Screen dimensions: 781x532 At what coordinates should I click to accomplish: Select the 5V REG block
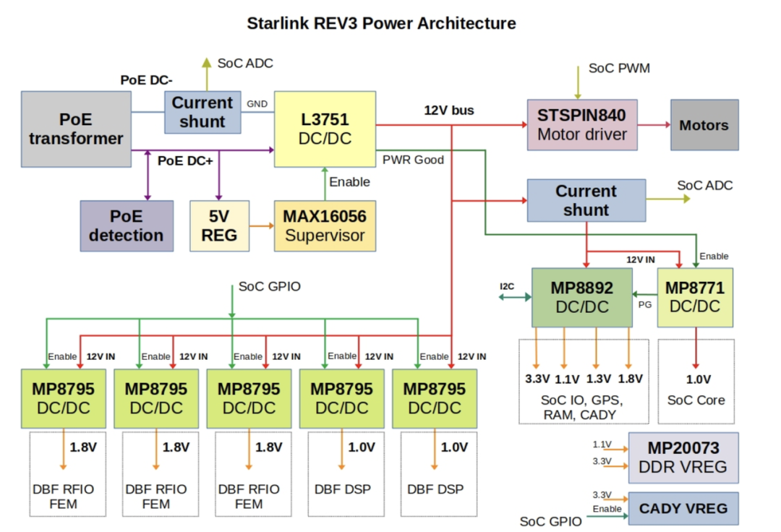[219, 226]
